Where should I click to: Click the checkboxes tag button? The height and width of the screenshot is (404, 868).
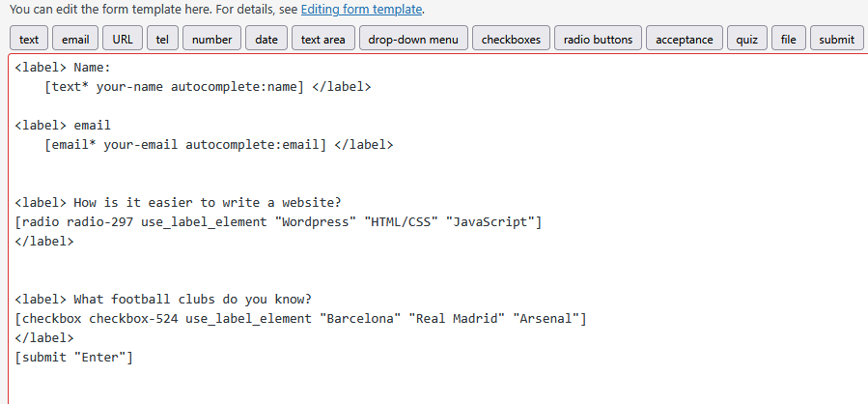click(x=513, y=39)
